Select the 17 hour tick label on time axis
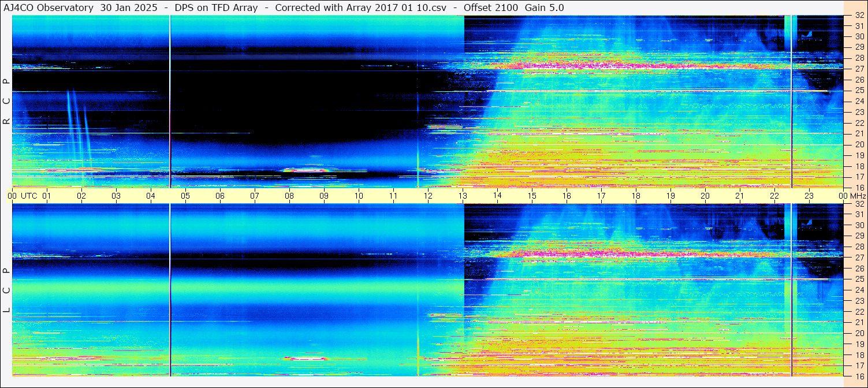This screenshot has width=868, height=388. [601, 196]
